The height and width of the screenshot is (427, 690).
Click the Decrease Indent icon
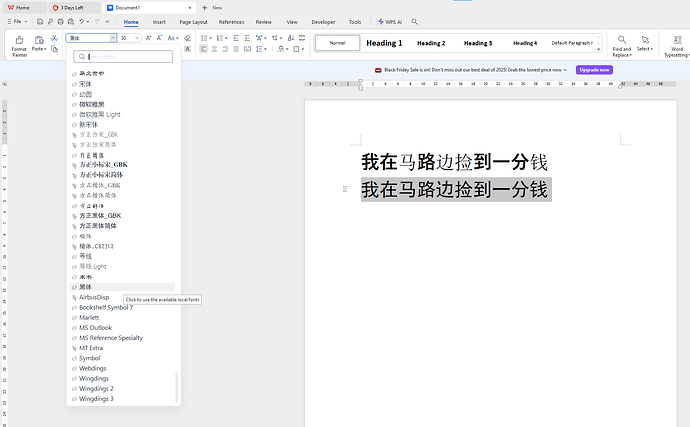(x=236, y=38)
